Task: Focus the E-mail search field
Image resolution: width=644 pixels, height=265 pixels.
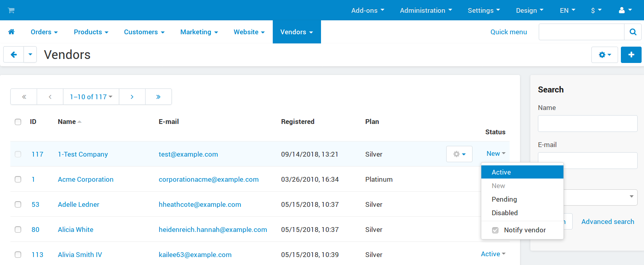Action: pyautogui.click(x=588, y=161)
